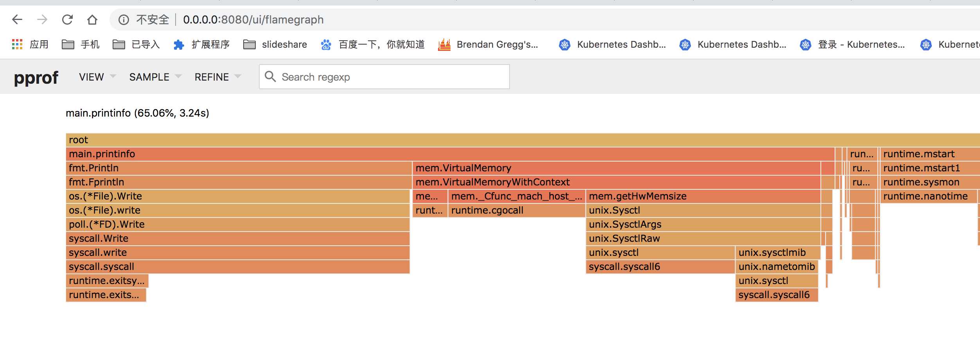Reload the page with refresh icon

67,20
